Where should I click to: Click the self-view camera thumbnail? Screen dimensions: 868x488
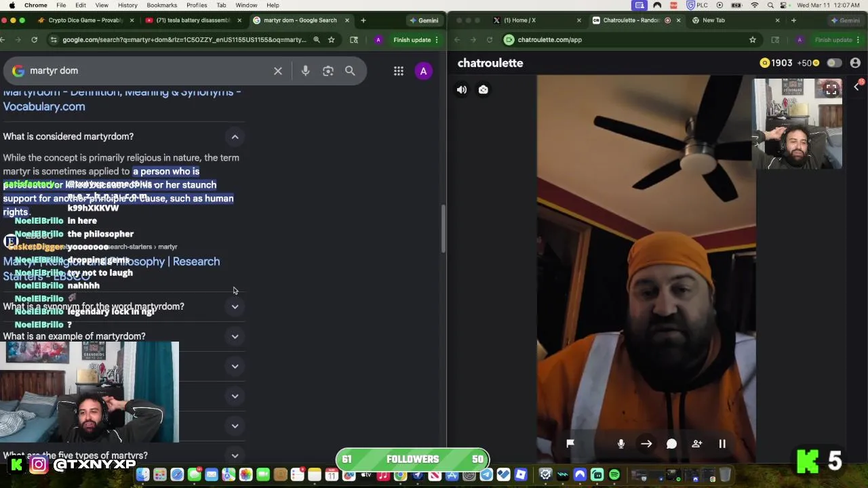point(797,123)
